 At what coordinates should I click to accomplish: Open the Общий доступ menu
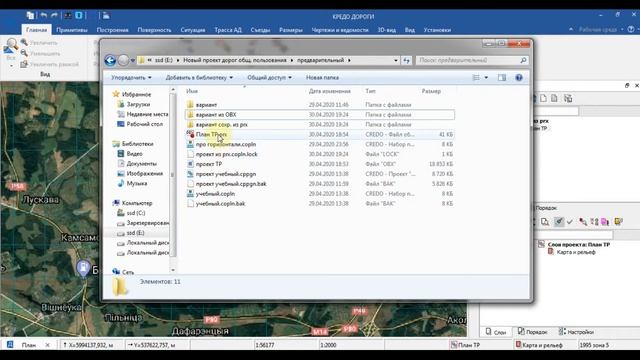[269, 78]
